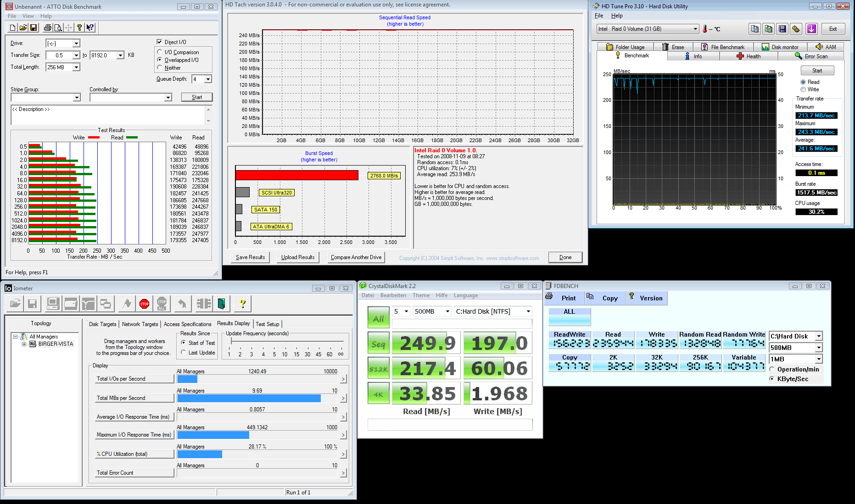Click arrow button beside Total MBs per Second bar
The height and width of the screenshot is (504, 855).
point(343,398)
